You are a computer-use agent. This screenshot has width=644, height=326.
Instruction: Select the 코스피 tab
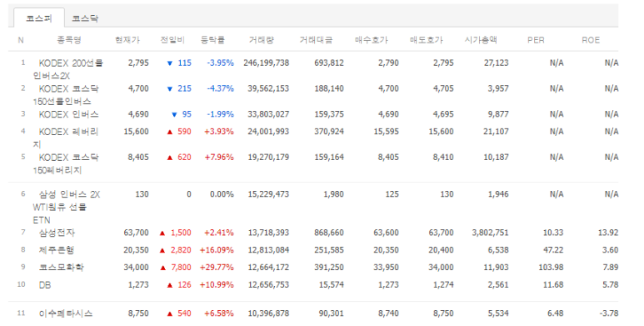[39, 18]
